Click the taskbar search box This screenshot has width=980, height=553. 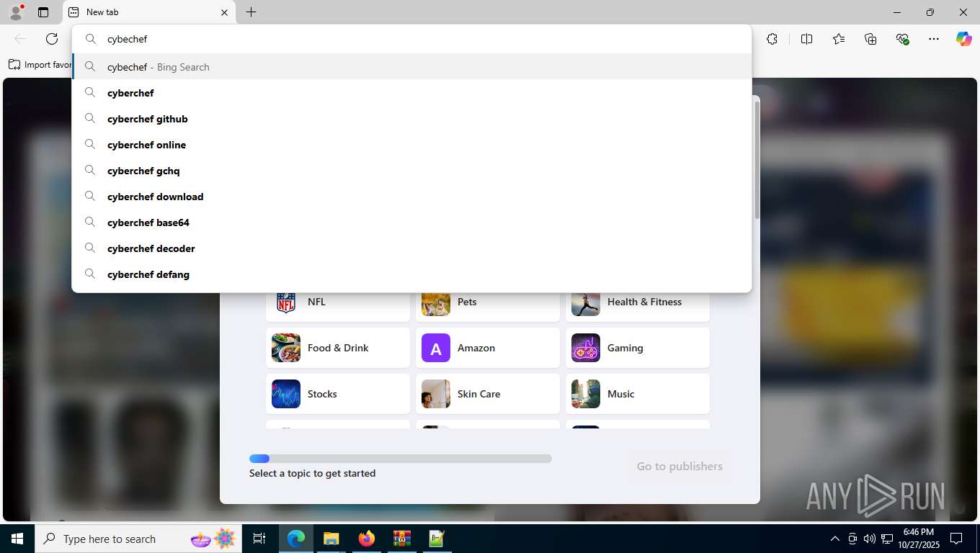point(138,539)
